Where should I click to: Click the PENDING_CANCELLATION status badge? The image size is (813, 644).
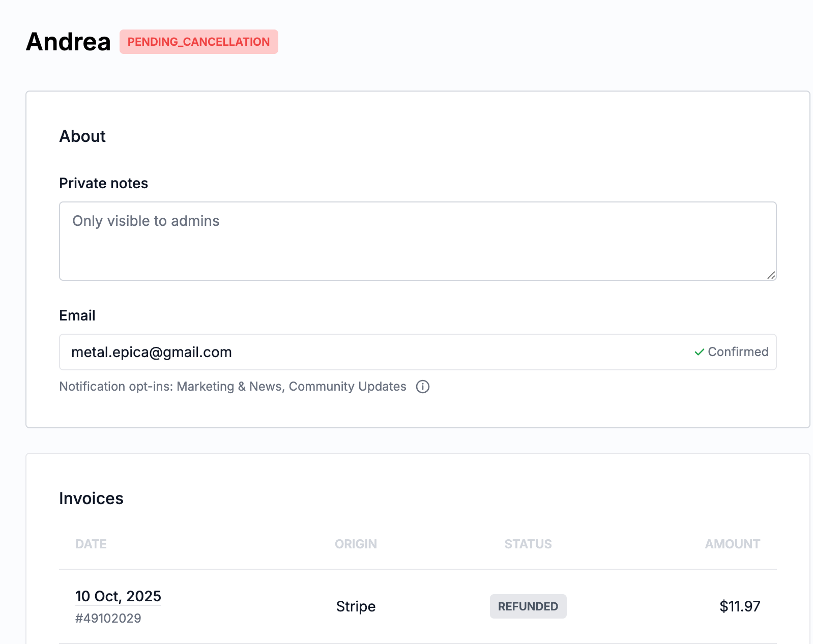click(x=198, y=42)
